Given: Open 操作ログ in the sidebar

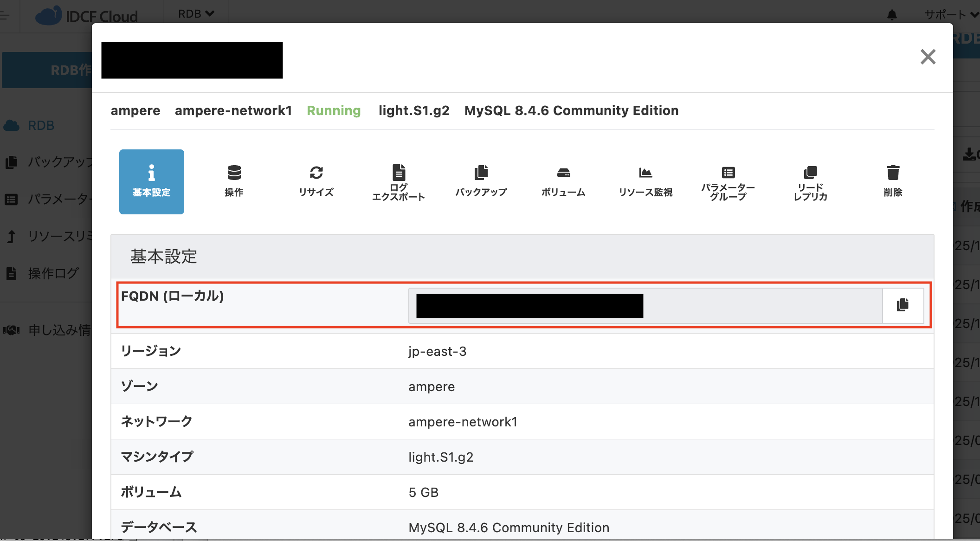Looking at the screenshot, I should pyautogui.click(x=53, y=273).
